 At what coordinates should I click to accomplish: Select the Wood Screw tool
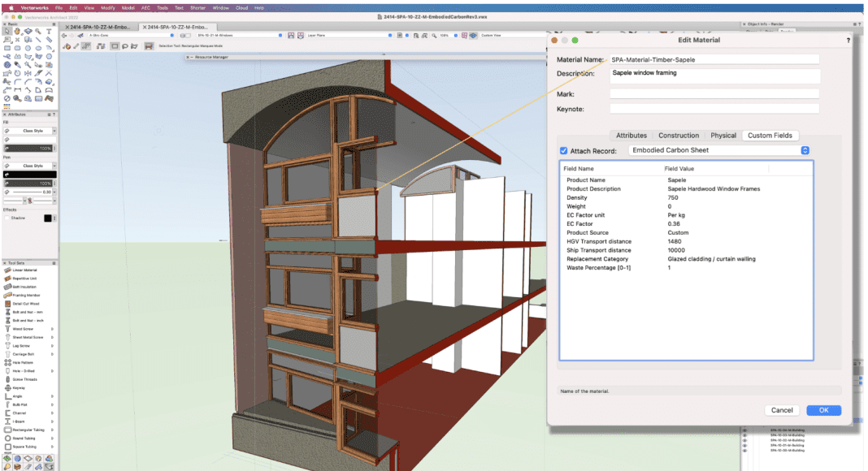coord(22,328)
